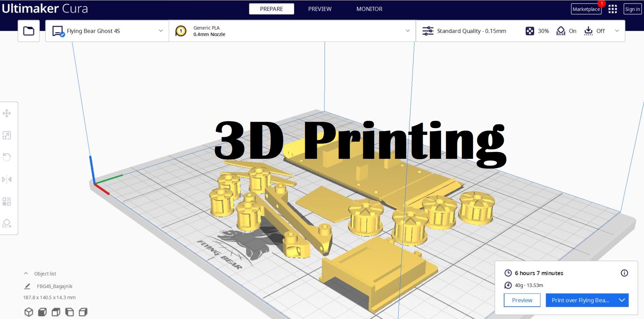Switch to the PREPARE stage

click(x=271, y=9)
